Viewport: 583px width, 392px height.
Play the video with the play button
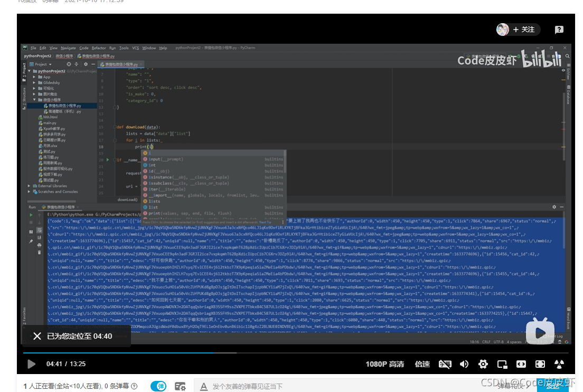pos(31,364)
